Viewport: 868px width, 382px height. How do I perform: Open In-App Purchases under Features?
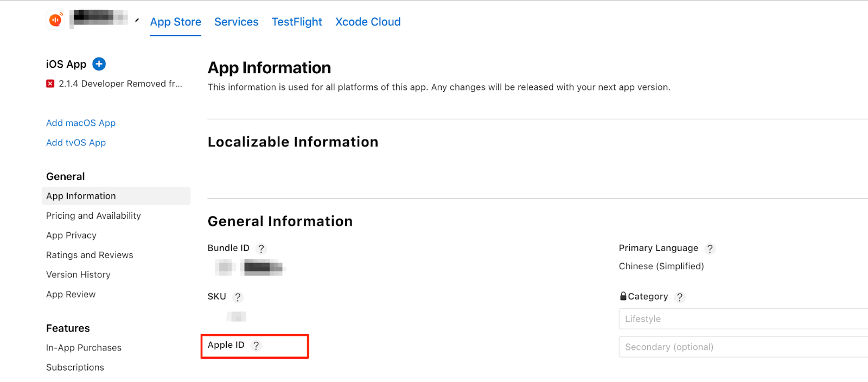click(x=84, y=348)
